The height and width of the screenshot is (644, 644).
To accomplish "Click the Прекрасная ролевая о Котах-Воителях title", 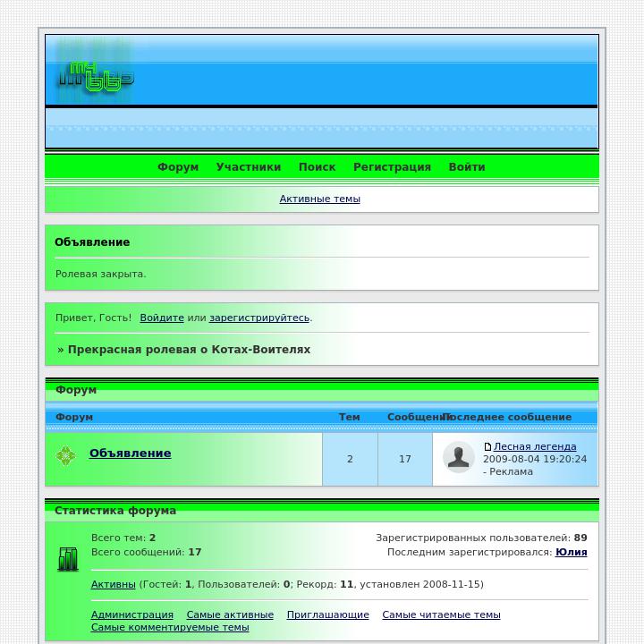I will point(189,350).
